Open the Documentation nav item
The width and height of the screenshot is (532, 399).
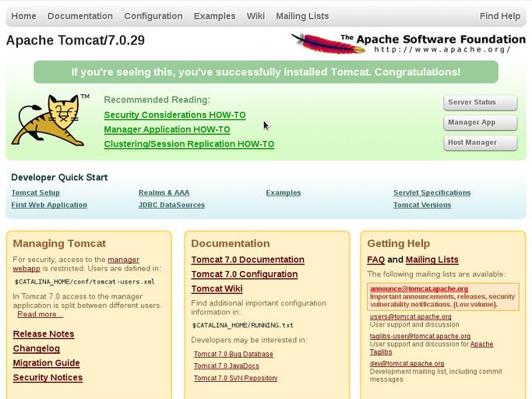80,16
